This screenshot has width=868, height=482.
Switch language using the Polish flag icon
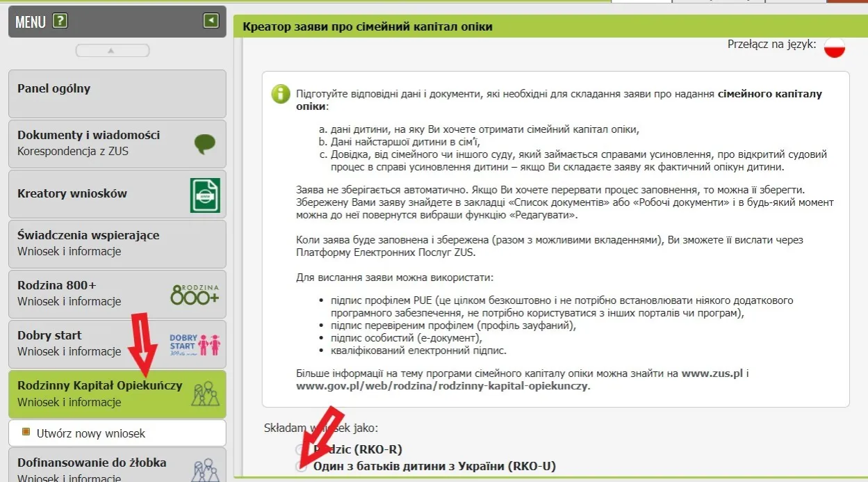833,47
